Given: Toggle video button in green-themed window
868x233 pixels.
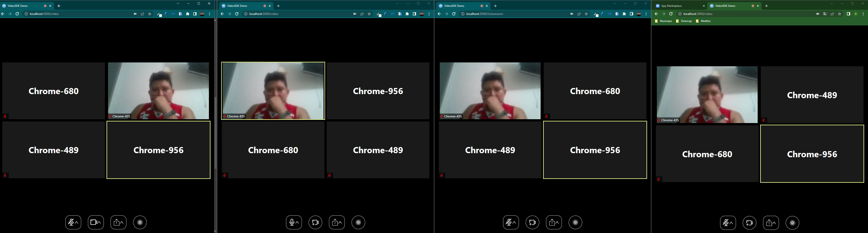Looking at the screenshot, I should (749, 223).
